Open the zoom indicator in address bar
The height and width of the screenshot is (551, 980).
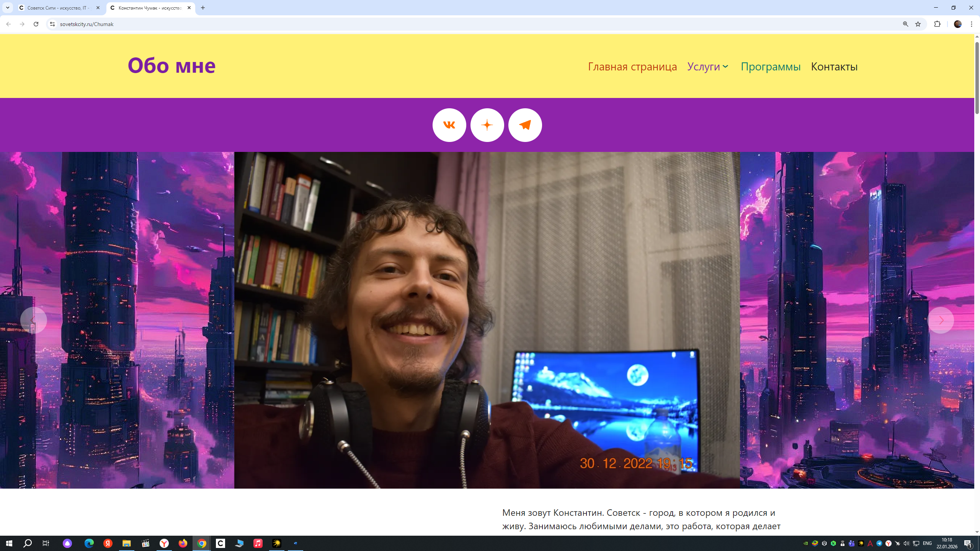coord(905,24)
